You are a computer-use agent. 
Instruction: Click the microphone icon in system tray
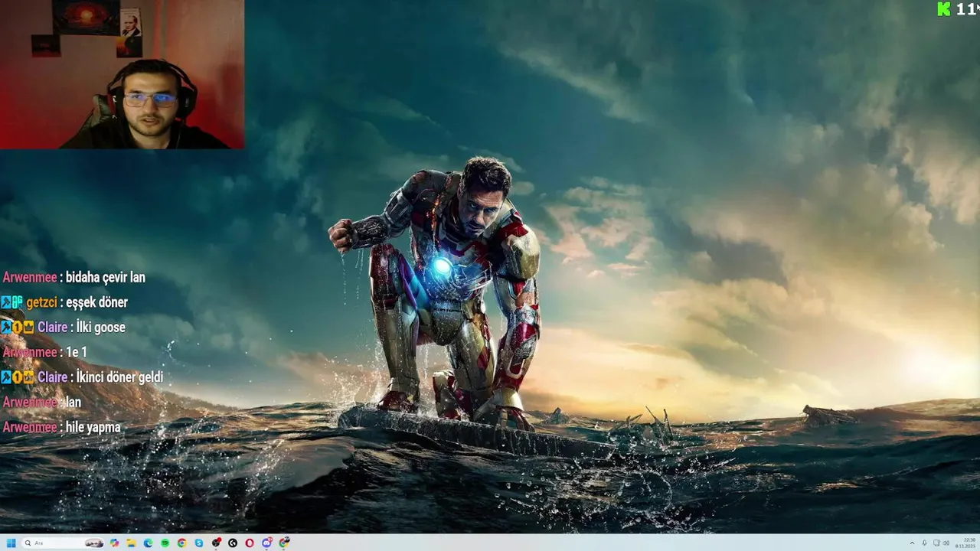coord(925,543)
